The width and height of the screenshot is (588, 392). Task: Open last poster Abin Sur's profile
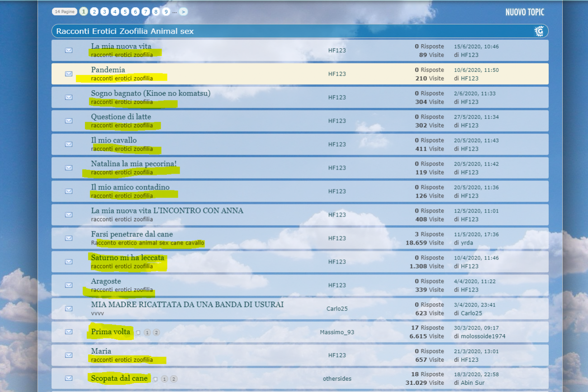tap(473, 383)
